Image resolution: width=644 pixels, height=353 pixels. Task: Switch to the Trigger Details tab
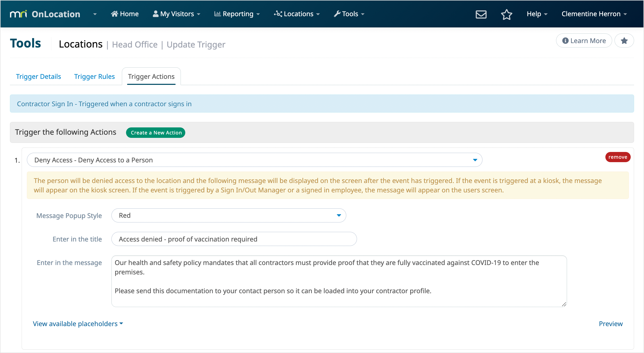click(38, 77)
